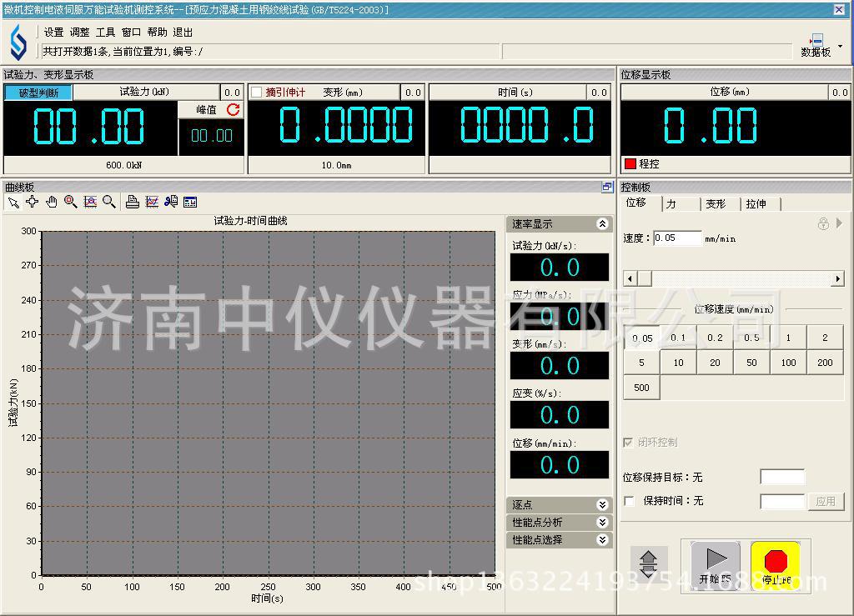Activate the hand pan tool on curve toolbar
Screen dimensions: 854x616
coord(51,202)
